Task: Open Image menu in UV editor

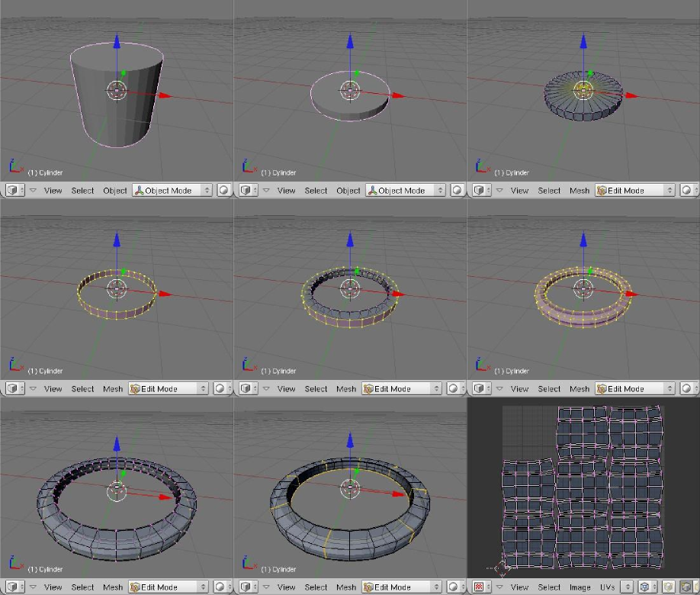Action: [x=580, y=587]
